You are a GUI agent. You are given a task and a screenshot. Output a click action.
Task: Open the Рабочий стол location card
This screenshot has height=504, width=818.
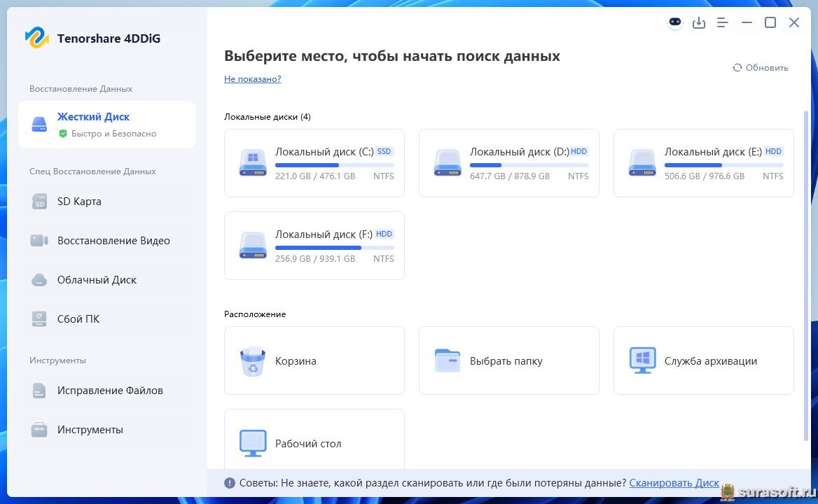point(314,440)
